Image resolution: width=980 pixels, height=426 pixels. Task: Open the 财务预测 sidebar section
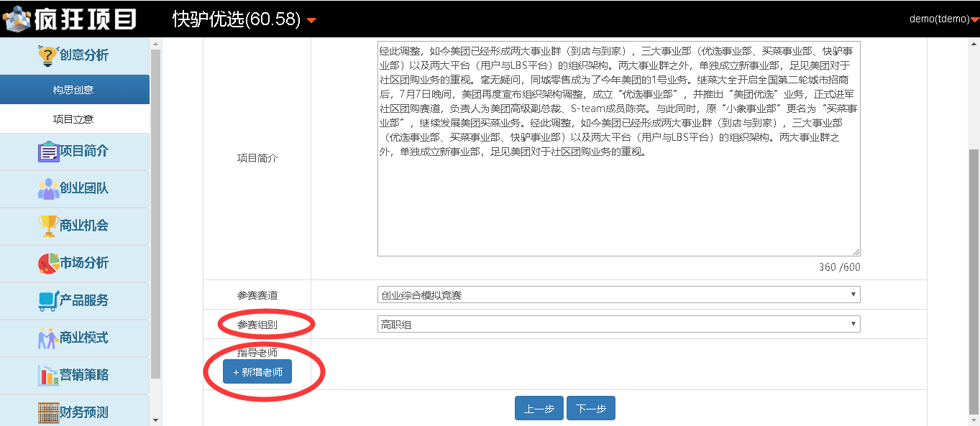click(75, 412)
